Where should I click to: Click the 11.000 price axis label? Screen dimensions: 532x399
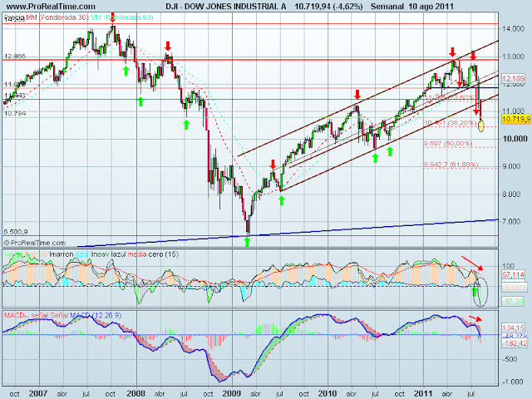tap(513, 111)
